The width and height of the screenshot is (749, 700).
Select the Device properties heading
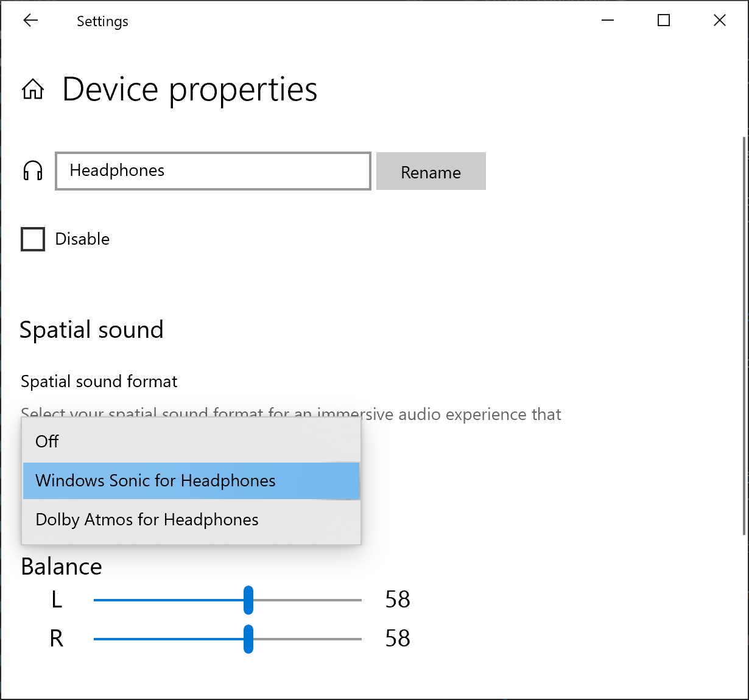[x=189, y=89]
